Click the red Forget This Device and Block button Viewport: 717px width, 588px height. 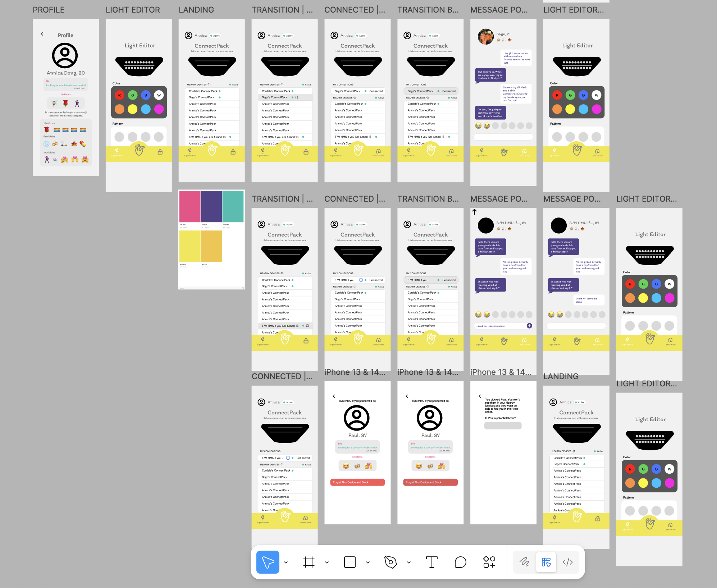click(x=357, y=482)
